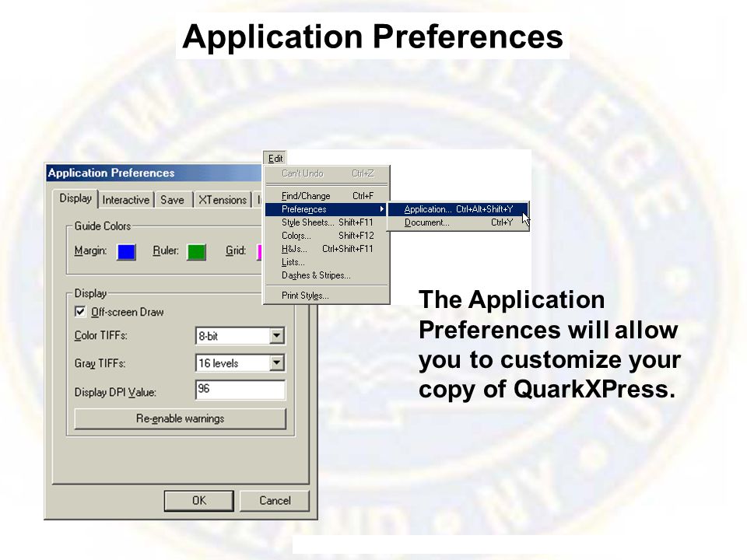Expand the Gray TIFFs dropdown

pyautogui.click(x=240, y=363)
